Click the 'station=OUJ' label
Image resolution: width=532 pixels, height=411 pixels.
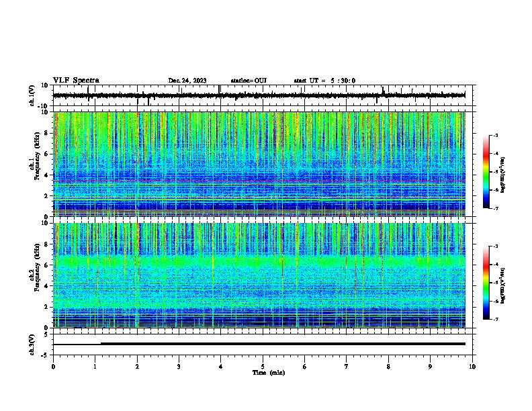pos(249,81)
